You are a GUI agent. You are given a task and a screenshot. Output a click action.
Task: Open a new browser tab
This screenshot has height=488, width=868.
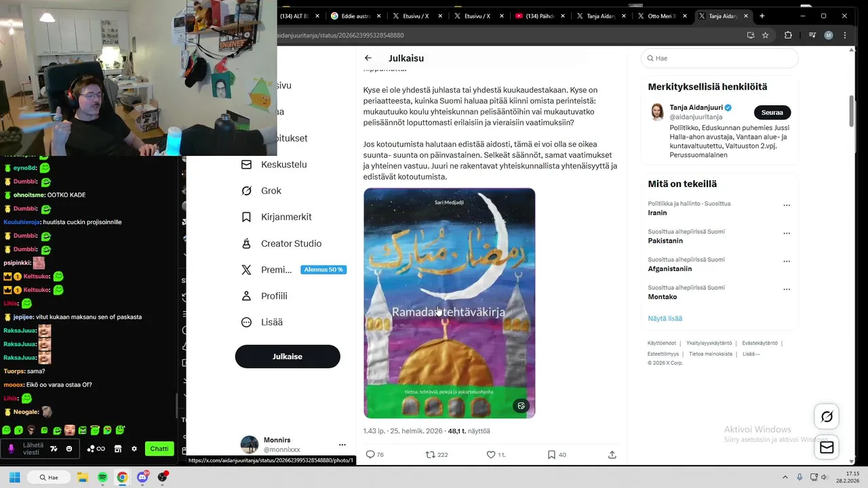[x=762, y=16]
